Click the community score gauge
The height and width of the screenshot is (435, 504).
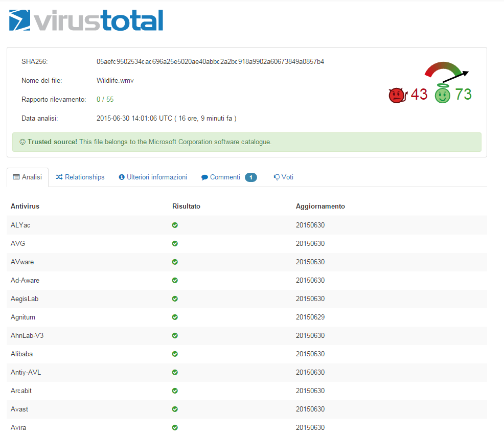(446, 72)
